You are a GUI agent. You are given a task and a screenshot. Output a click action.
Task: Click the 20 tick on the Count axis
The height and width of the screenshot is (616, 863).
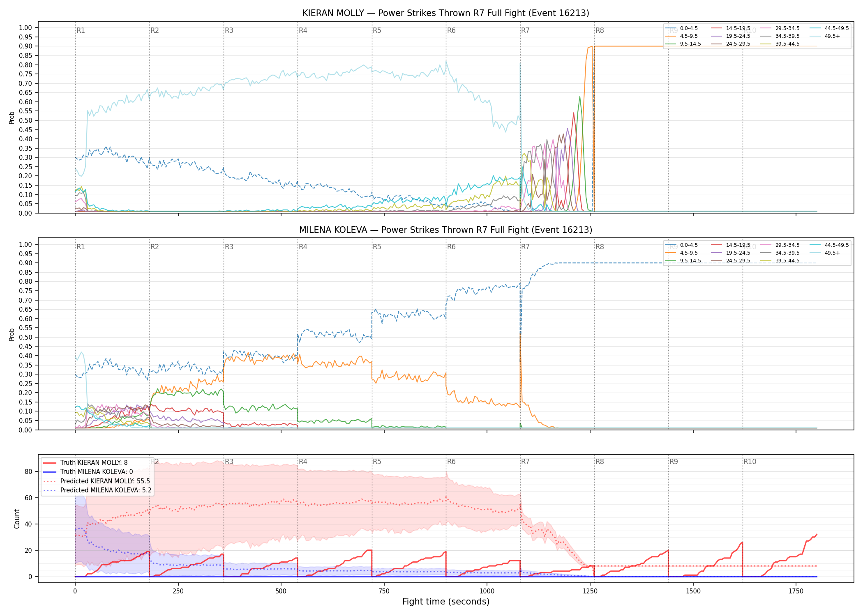[28, 550]
